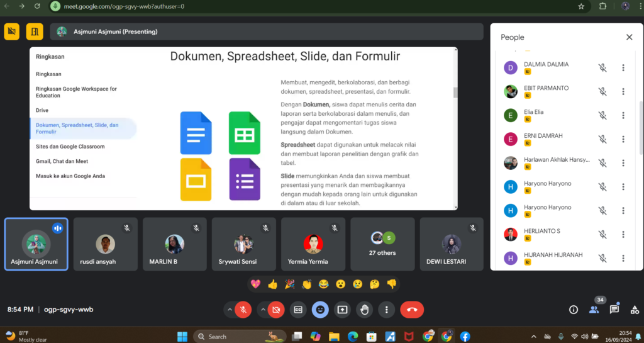The width and height of the screenshot is (644, 343).
Task: Open the Activities icon
Action: click(x=635, y=310)
